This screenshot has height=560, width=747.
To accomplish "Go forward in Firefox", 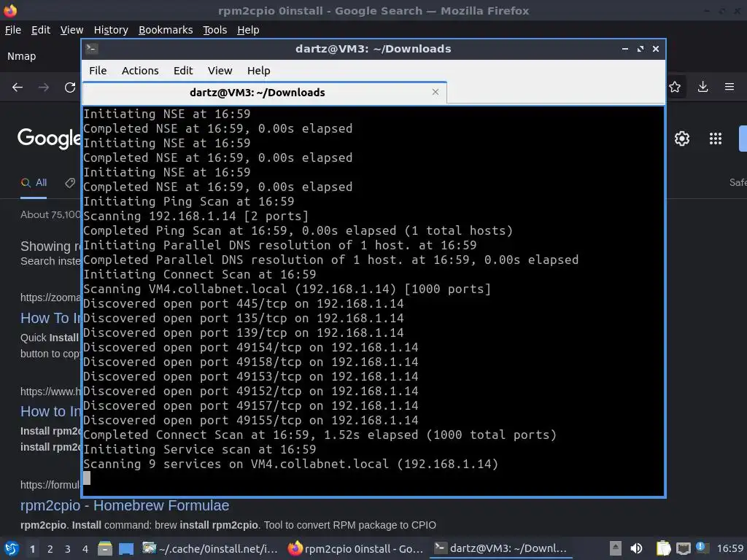I will pyautogui.click(x=44, y=87).
